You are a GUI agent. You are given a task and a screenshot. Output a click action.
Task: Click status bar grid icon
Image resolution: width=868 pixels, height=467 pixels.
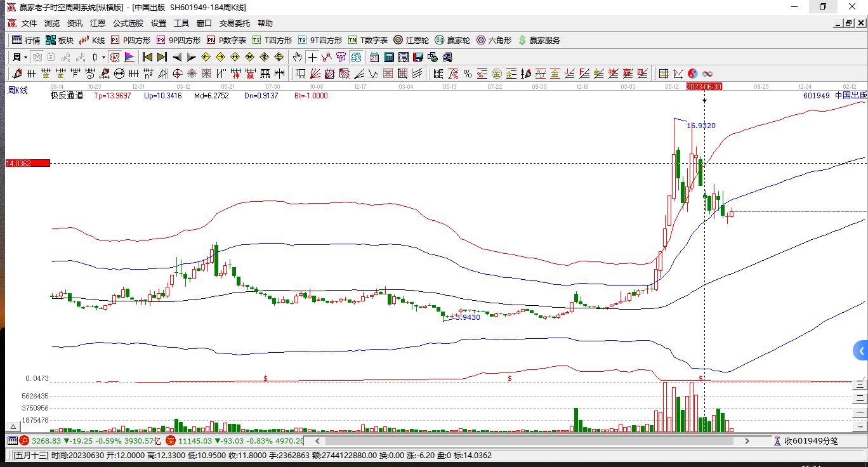click(x=12, y=441)
